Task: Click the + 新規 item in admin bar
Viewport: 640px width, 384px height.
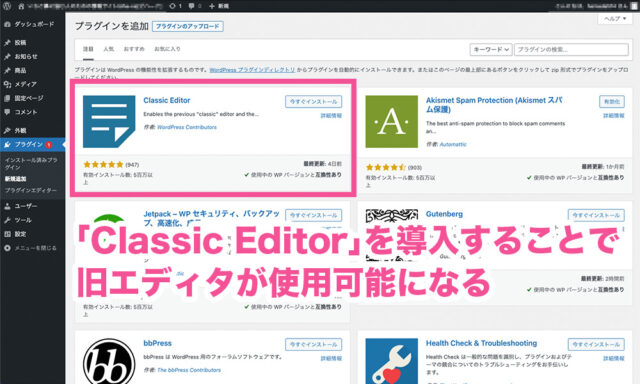Action: (x=219, y=6)
